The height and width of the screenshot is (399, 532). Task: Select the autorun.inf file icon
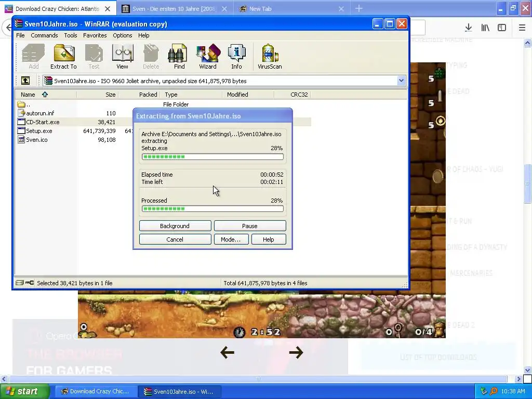21,113
